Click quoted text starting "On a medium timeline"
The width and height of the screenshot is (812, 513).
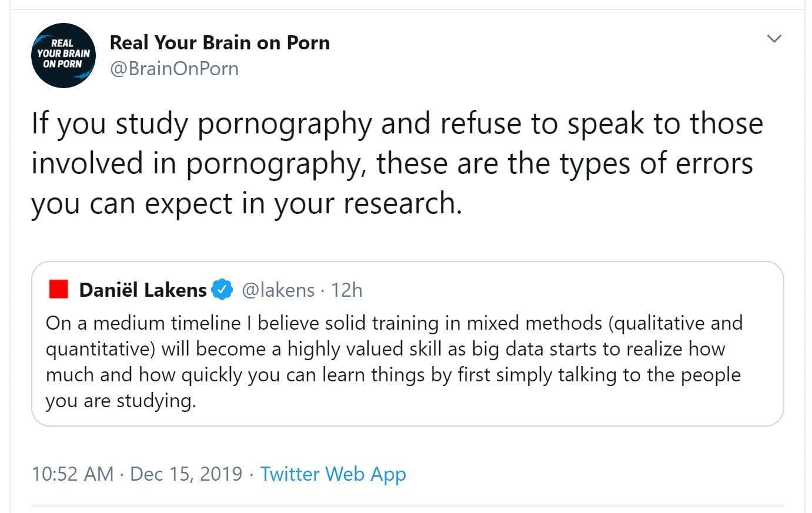coord(394,323)
